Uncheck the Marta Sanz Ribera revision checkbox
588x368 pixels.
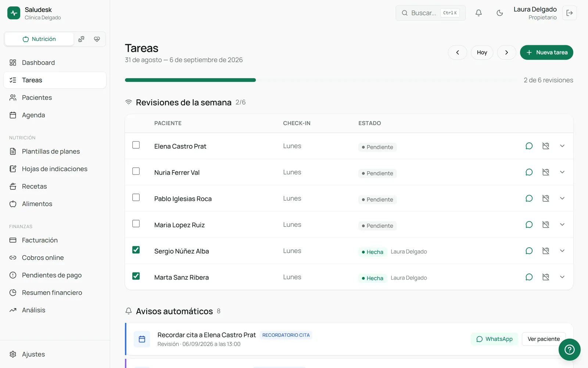136,276
